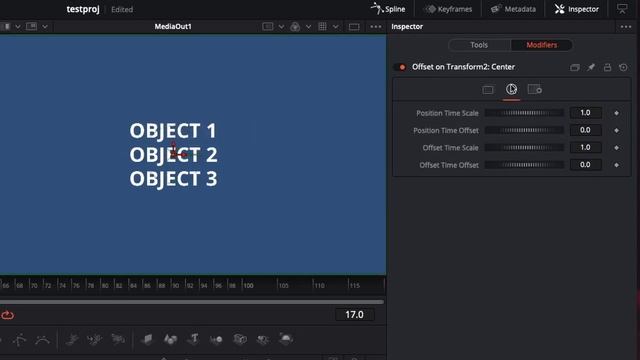Click the versions icon in the Offset header

(575, 67)
